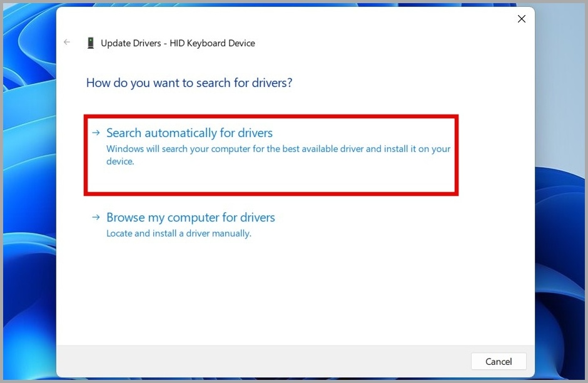
Task: Click the HID keyboard device icon
Action: click(91, 43)
